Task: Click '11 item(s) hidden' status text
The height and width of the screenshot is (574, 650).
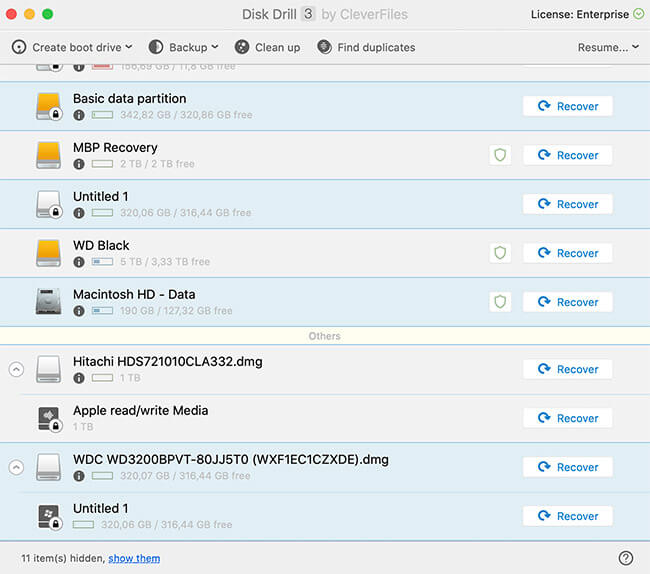Action: pos(63,558)
